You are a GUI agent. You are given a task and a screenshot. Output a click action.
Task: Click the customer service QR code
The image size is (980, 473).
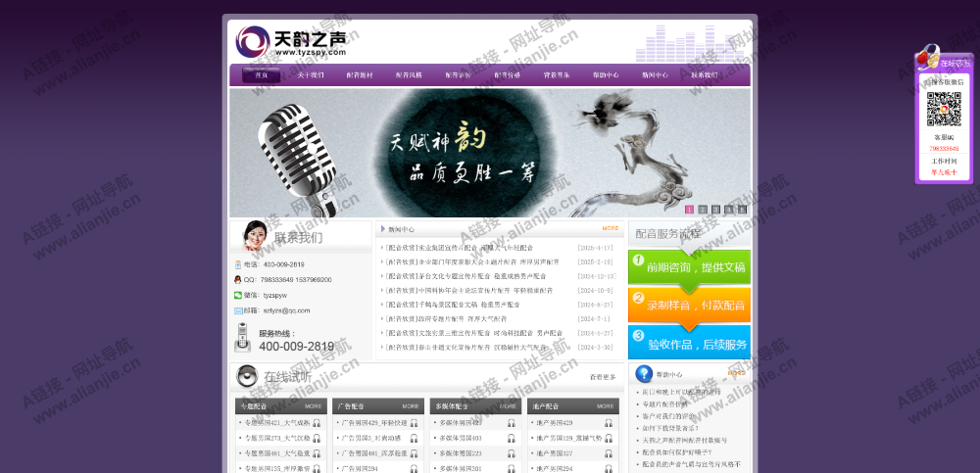click(944, 109)
